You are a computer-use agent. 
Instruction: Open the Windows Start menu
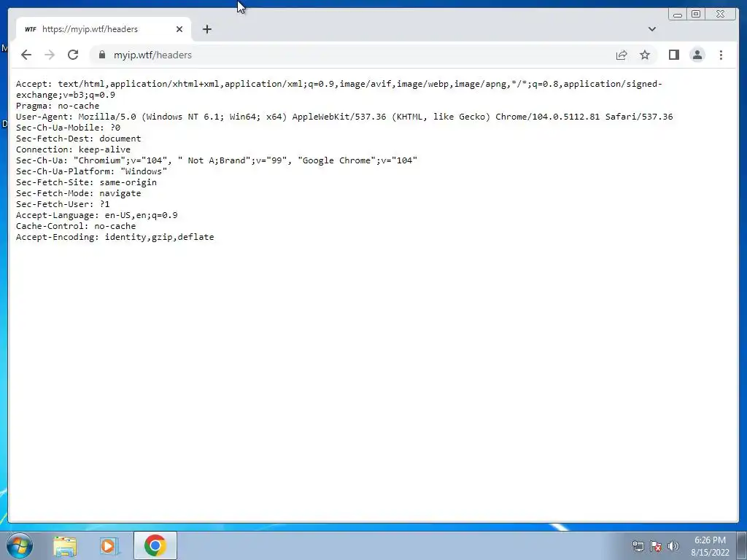click(x=20, y=545)
